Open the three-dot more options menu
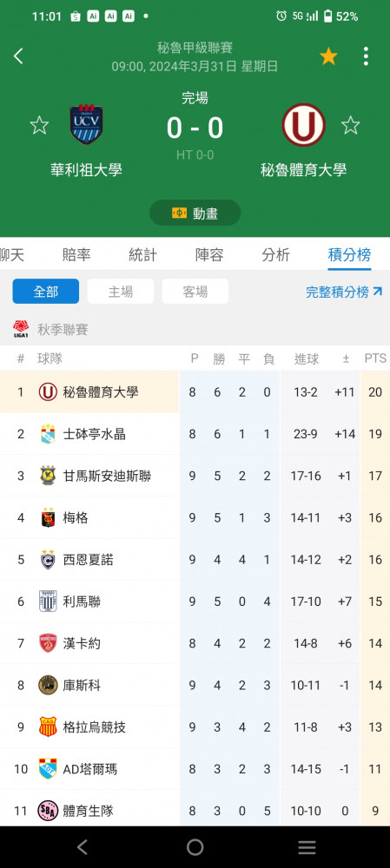 pos(366,56)
